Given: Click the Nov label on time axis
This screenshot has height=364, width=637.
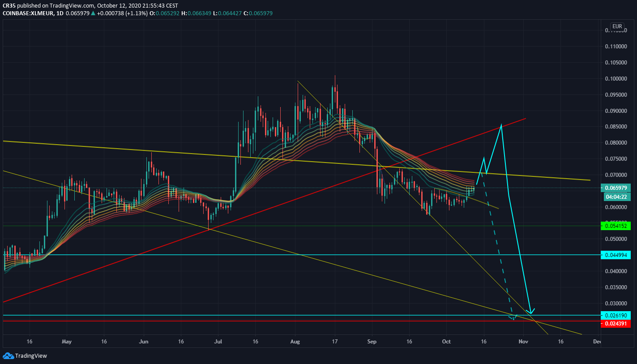Looking at the screenshot, I should pos(522,341).
